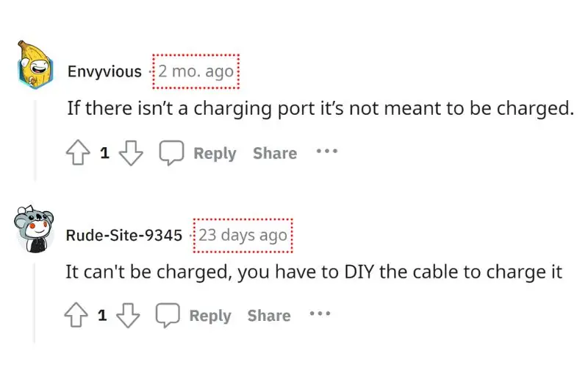The width and height of the screenshot is (588, 368).
Task: Click comment bubble icon on Envyvious comment
Action: coord(171,152)
